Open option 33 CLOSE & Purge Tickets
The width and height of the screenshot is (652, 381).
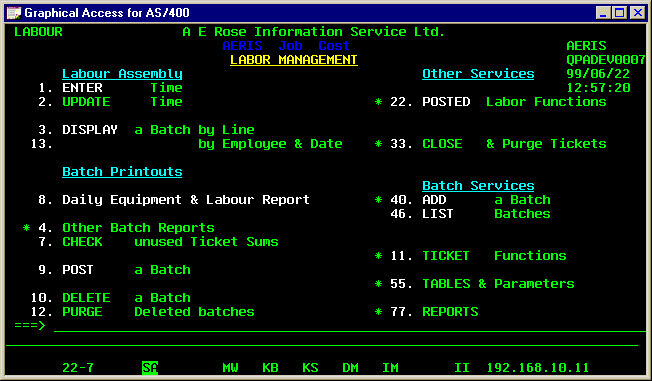[491, 144]
